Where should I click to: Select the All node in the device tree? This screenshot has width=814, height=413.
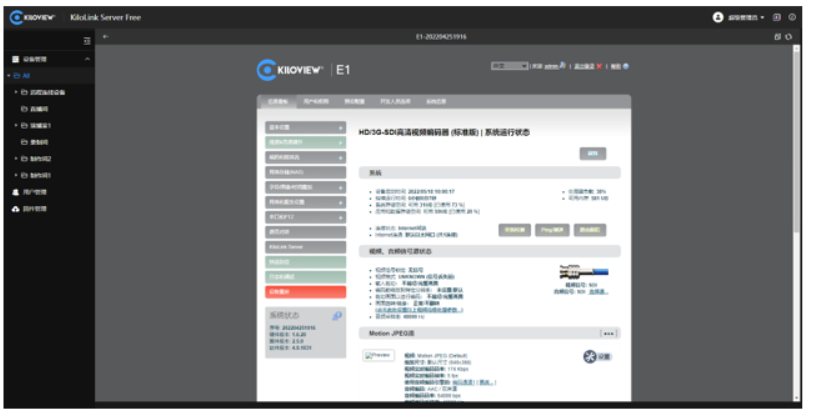click(x=26, y=76)
